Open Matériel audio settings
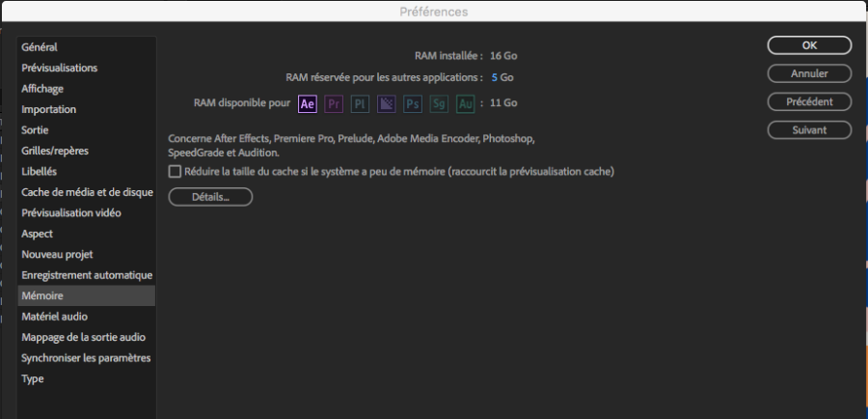The width and height of the screenshot is (868, 419). 87,317
